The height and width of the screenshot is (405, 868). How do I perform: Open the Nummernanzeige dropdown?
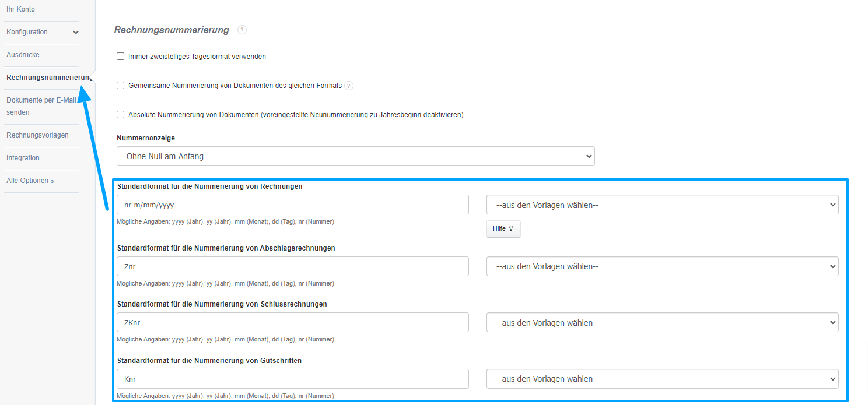[355, 156]
